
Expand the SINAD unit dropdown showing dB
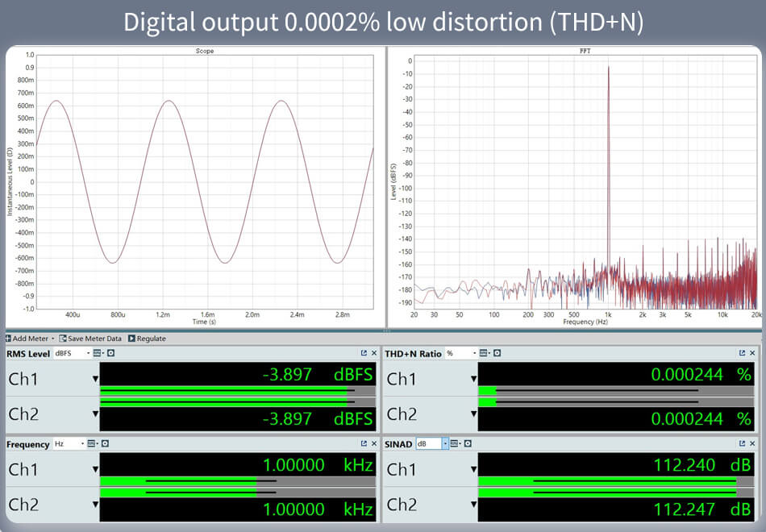(444, 443)
